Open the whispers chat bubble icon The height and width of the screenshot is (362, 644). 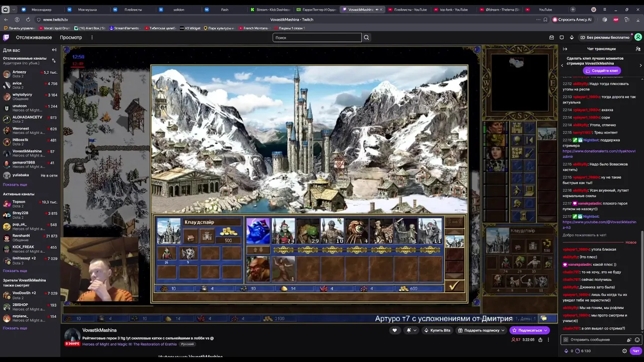[561, 37]
